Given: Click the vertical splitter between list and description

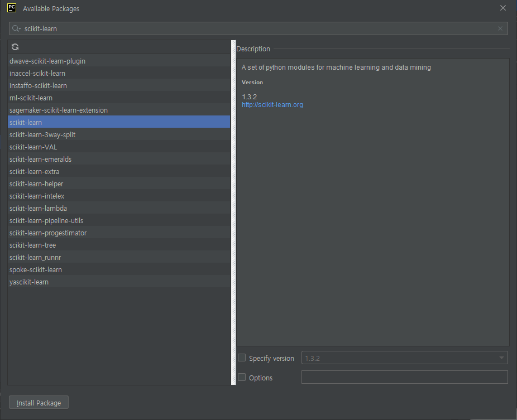Looking at the screenshot, I should (233, 213).
